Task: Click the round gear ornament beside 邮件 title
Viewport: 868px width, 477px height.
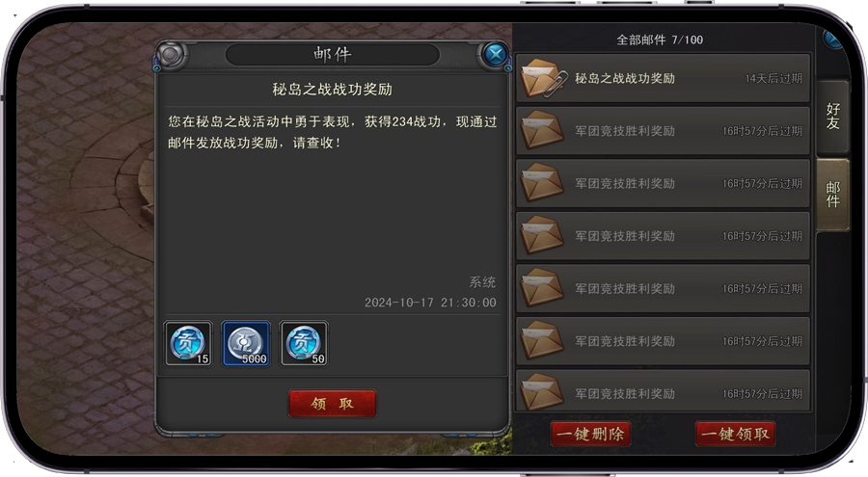Action: click(x=171, y=54)
